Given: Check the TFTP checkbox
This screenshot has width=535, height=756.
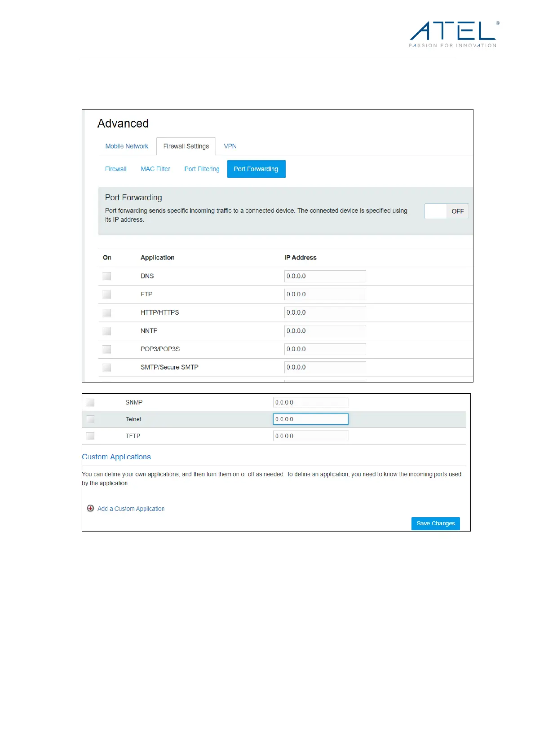Looking at the screenshot, I should point(90,436).
